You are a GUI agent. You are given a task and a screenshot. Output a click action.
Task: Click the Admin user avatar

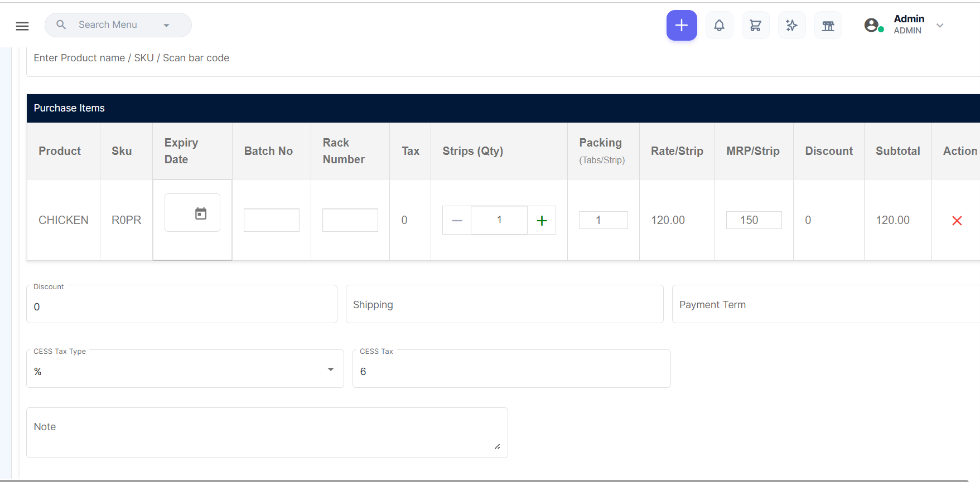click(873, 25)
